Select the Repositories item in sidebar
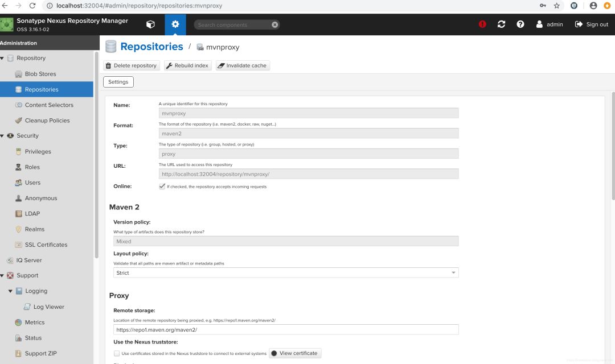The height and width of the screenshot is (364, 615). tap(47, 89)
